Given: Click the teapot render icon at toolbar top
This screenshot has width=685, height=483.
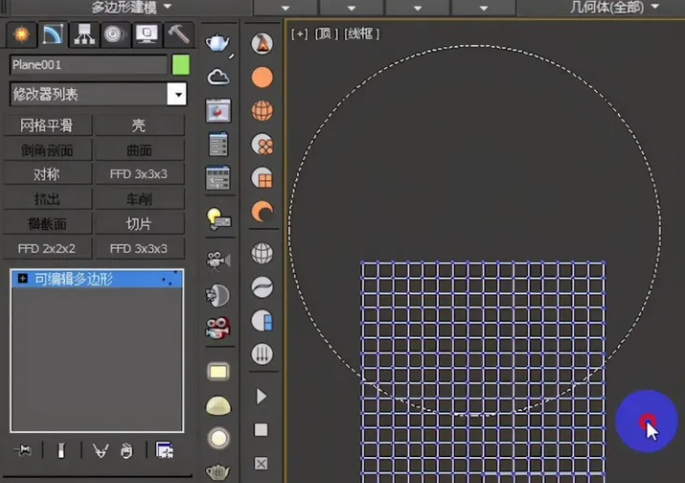Looking at the screenshot, I should coord(218,43).
